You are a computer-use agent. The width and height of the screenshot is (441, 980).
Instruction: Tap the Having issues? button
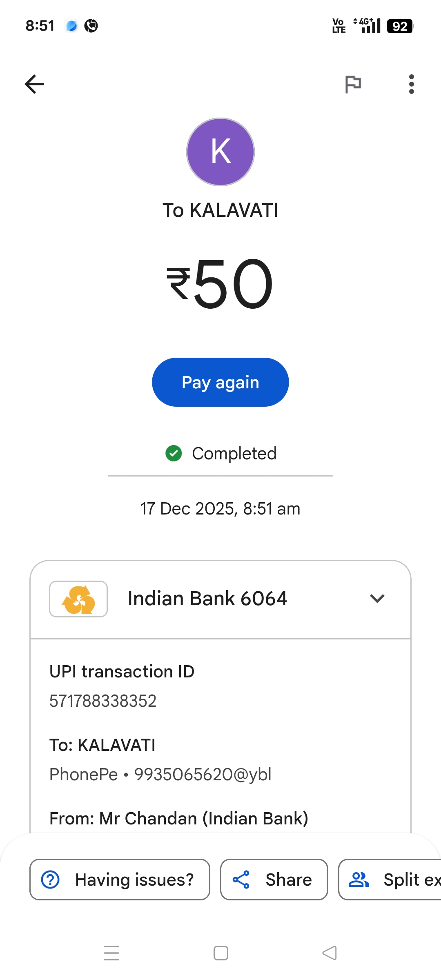(x=120, y=880)
